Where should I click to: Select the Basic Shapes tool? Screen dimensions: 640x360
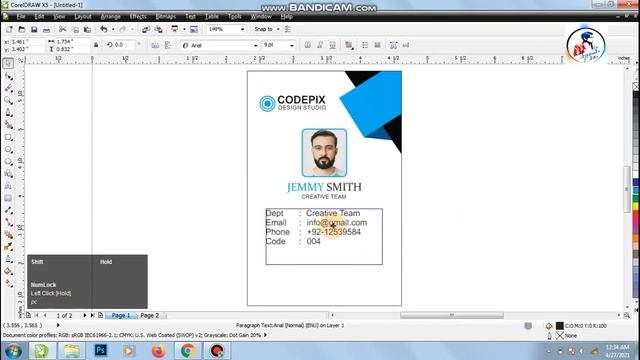point(8,174)
